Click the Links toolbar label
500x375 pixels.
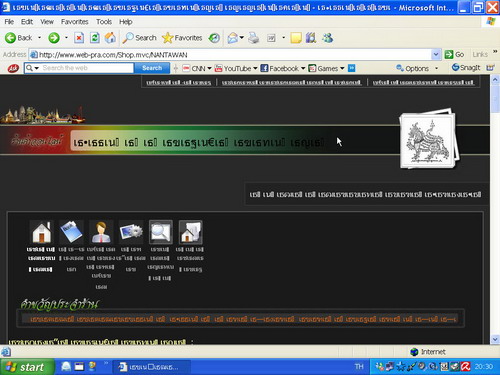coord(480,55)
